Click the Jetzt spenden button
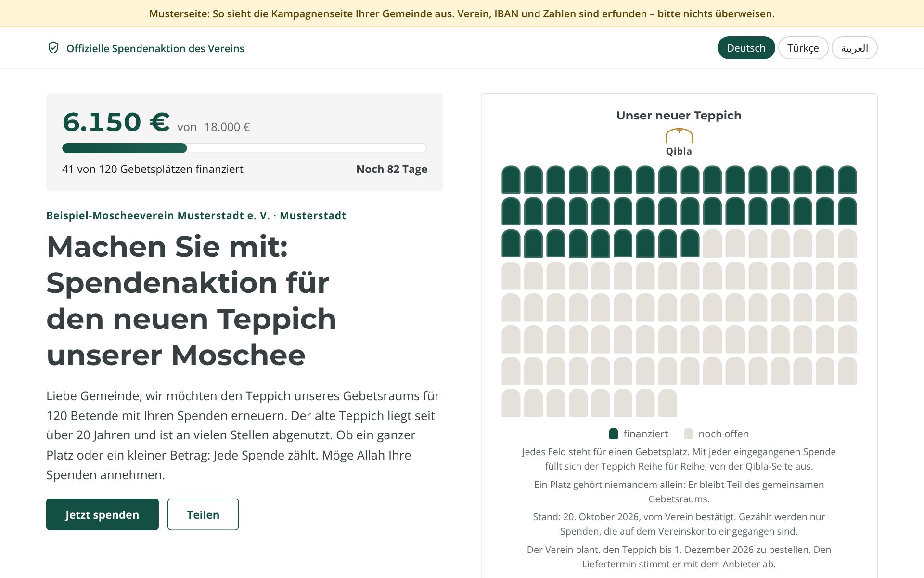 (103, 514)
